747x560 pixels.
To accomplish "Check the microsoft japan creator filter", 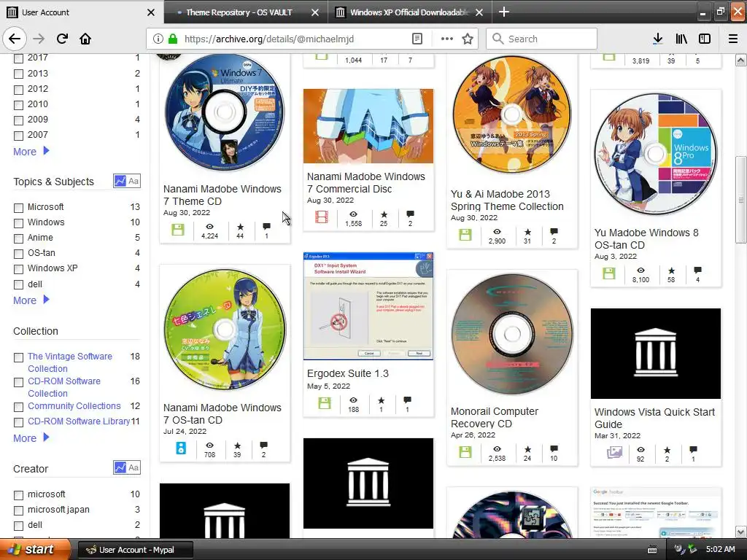I will [x=18, y=510].
